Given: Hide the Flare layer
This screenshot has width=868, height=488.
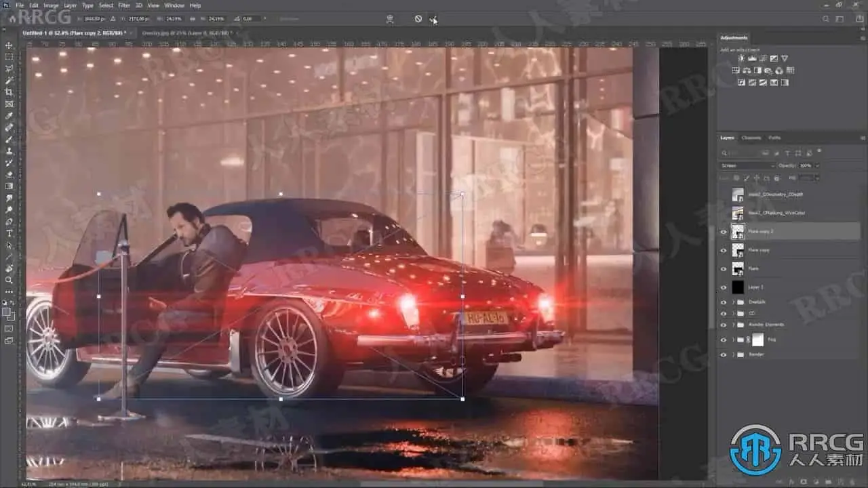Looking at the screenshot, I should pyautogui.click(x=724, y=268).
